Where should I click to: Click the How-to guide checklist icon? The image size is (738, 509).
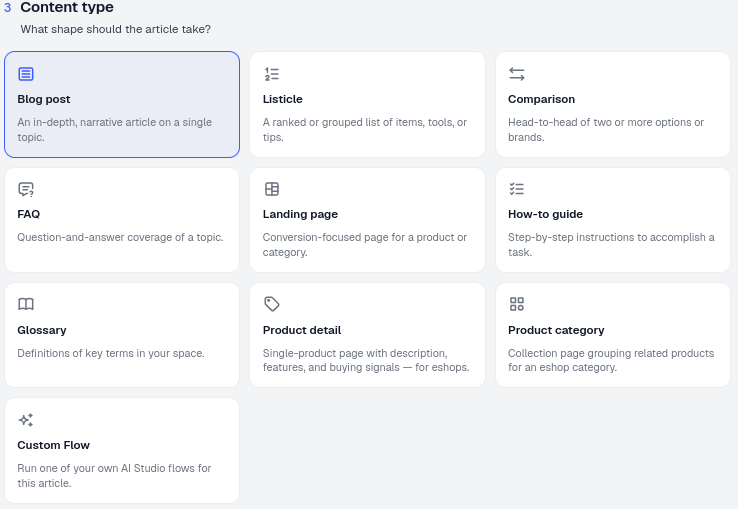tap(517, 189)
